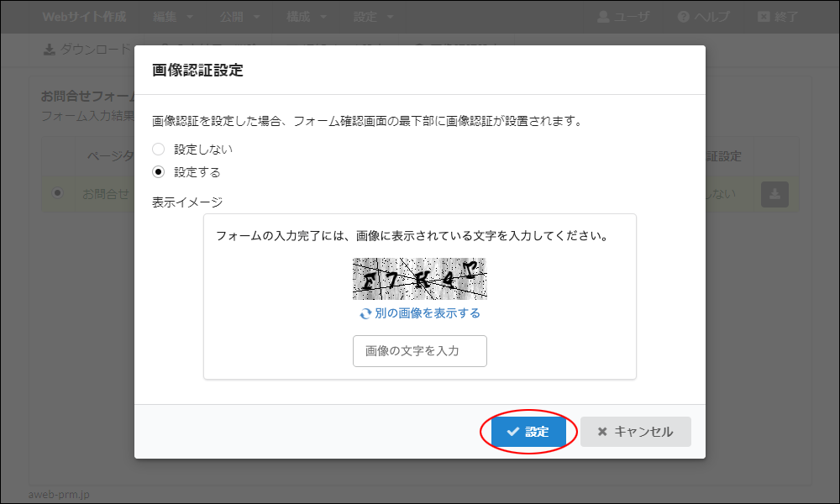Click the 終了 exit icon in the top bar
The image size is (840, 504).
pyautogui.click(x=763, y=17)
